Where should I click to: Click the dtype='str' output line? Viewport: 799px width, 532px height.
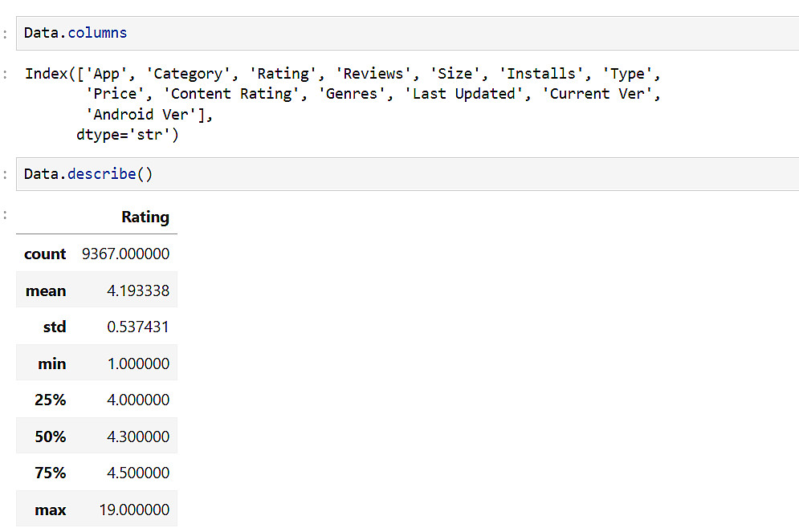128,136
